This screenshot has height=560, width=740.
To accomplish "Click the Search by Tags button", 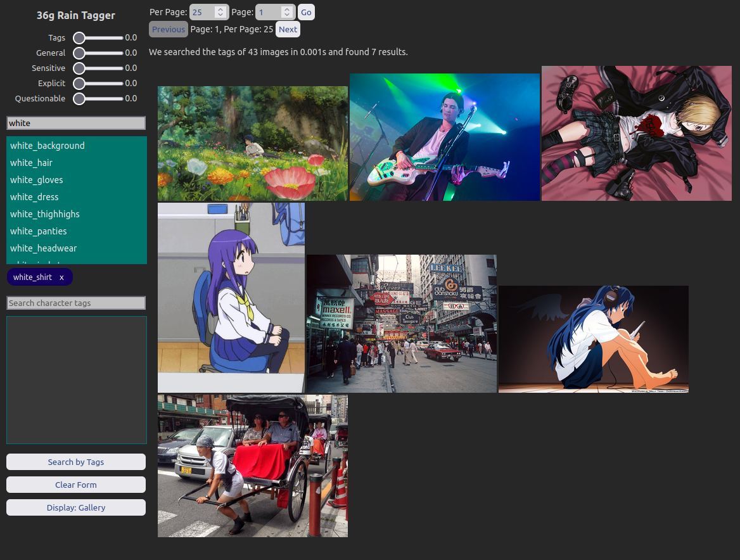I will 76,462.
